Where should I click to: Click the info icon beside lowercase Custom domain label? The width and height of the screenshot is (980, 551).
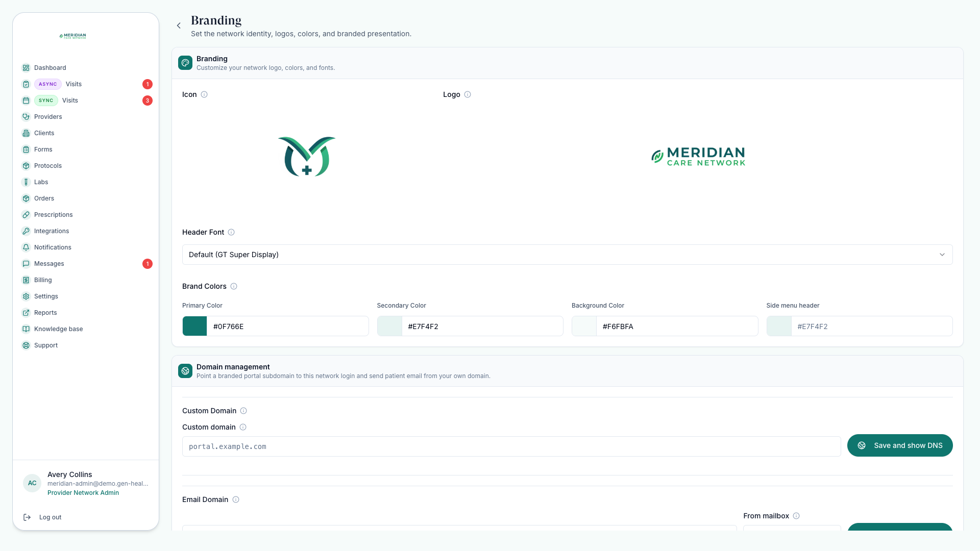[x=243, y=427]
